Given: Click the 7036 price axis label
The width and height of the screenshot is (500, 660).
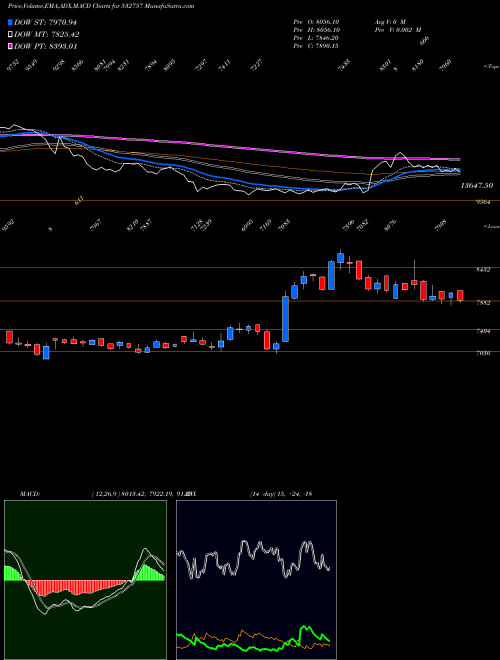Looking at the screenshot, I should (x=483, y=353).
